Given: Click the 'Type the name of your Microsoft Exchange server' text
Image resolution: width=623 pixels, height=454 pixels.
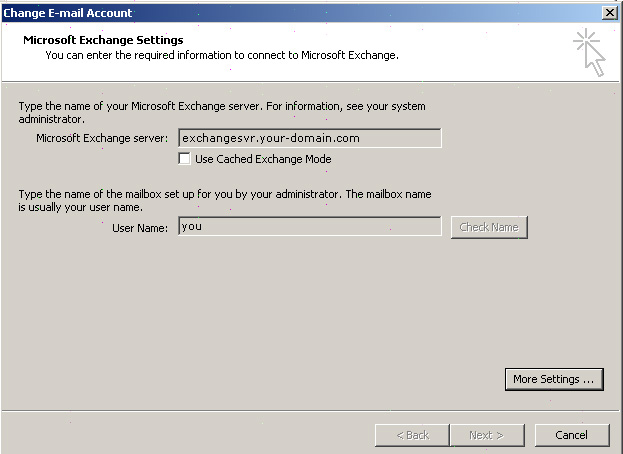Looking at the screenshot, I should (222, 112).
